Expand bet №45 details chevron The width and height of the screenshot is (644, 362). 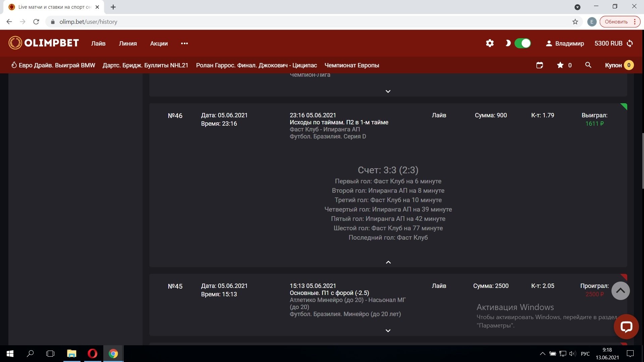[x=388, y=330]
